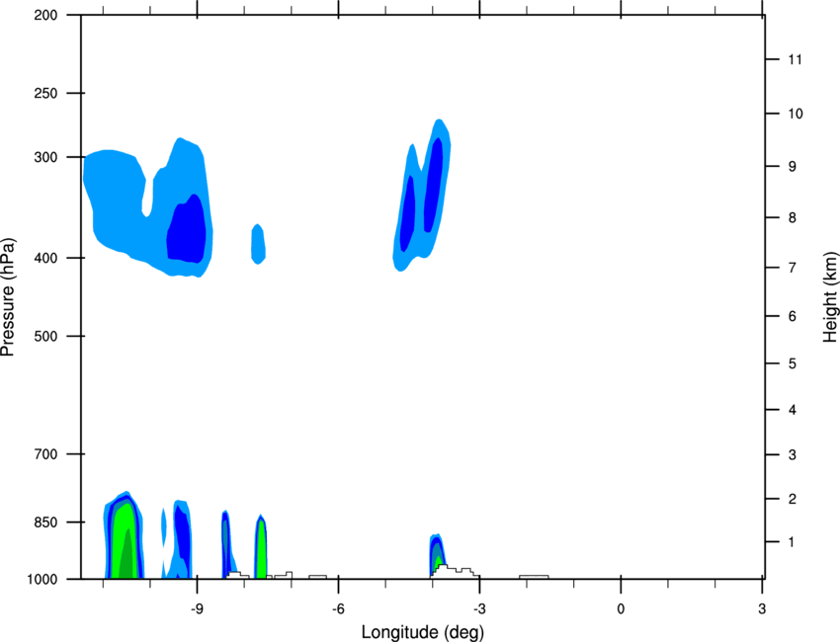
Task: Click the 7 km height label
Action: point(793,268)
